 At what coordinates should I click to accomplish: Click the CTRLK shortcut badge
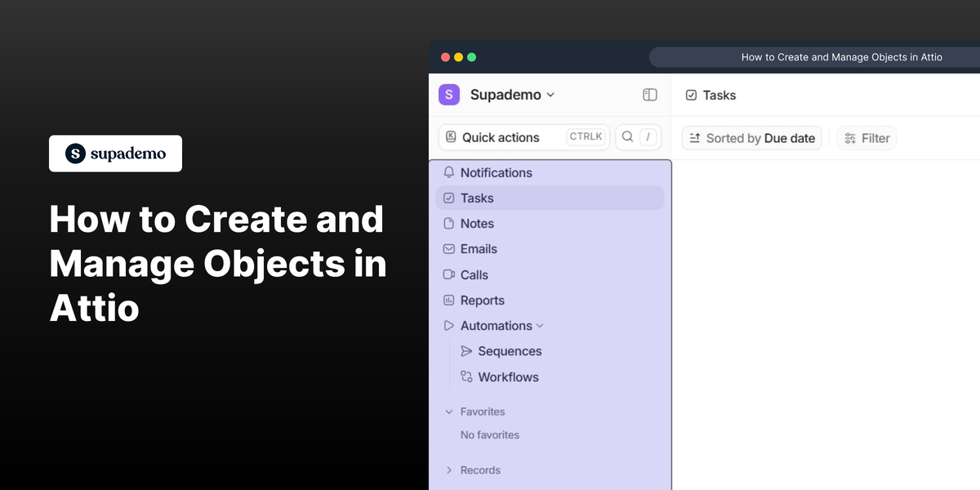[586, 137]
